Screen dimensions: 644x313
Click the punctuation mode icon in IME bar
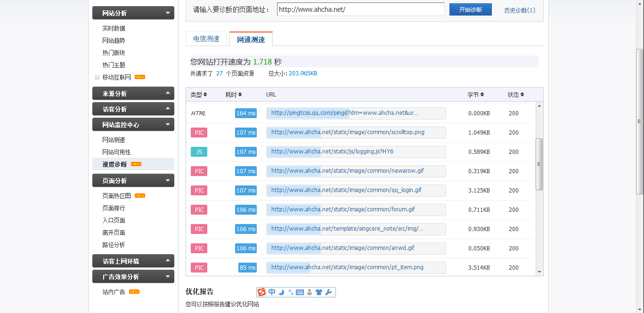(x=291, y=292)
